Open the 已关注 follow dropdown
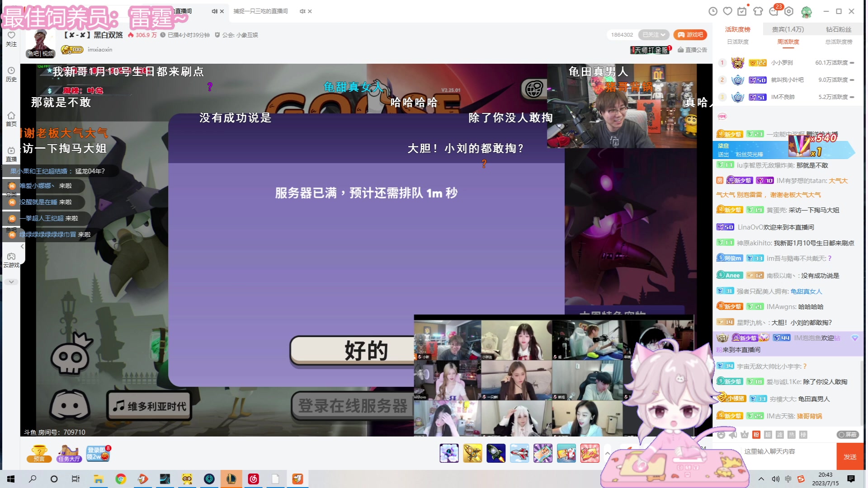 [x=655, y=34]
